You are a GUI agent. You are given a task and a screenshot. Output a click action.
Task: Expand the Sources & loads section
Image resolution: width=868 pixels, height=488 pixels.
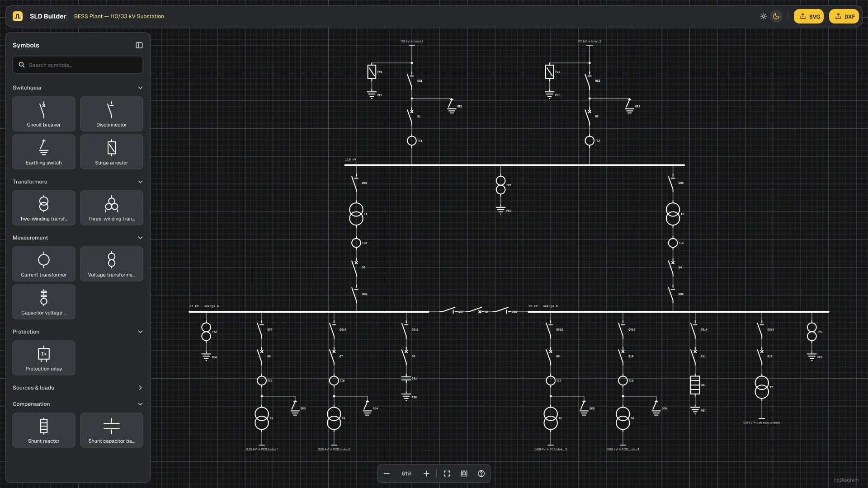click(x=78, y=388)
